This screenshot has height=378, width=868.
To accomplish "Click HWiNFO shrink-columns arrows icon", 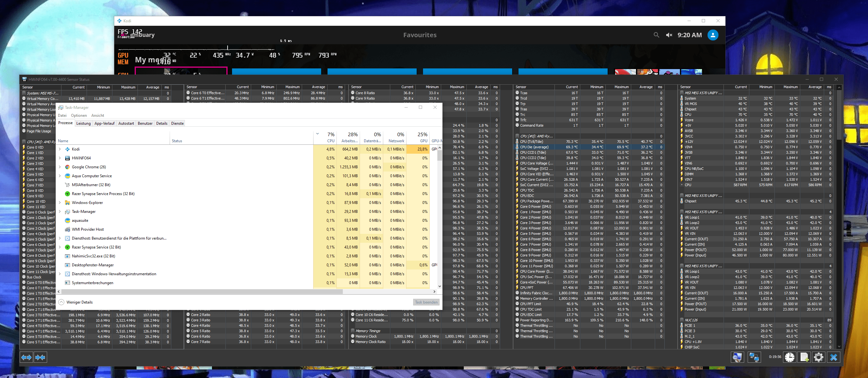I will tap(40, 357).
